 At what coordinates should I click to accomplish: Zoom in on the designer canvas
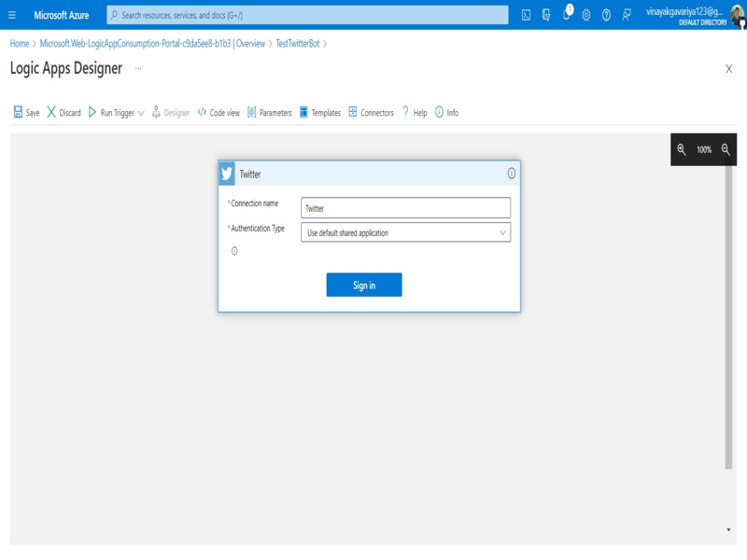682,149
